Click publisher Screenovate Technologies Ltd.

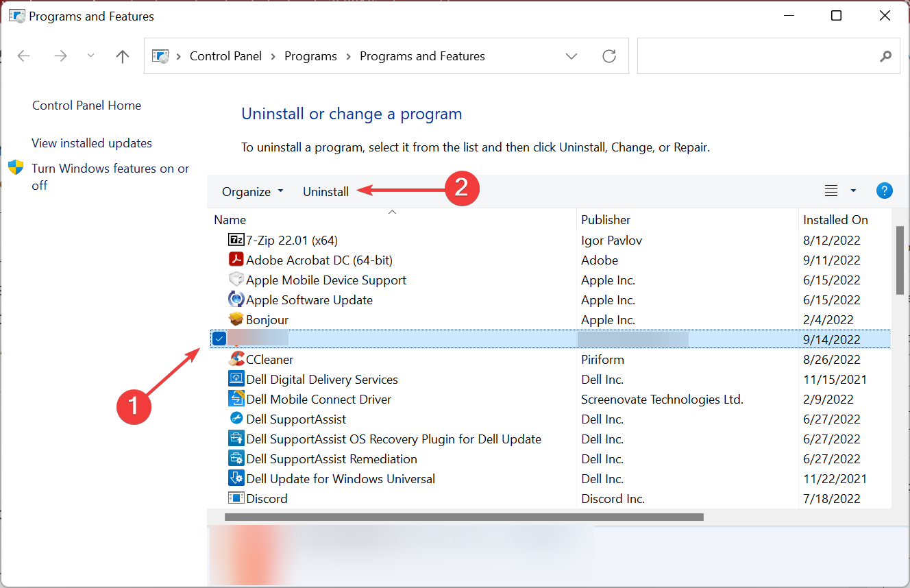[x=662, y=399]
